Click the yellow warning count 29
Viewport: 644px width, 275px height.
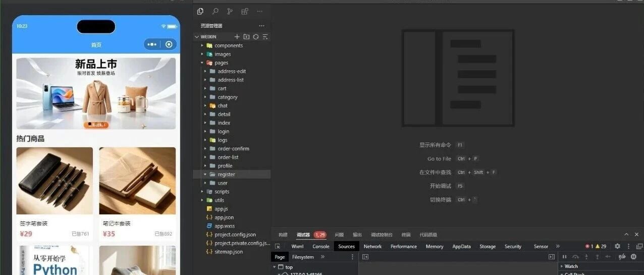click(x=601, y=246)
